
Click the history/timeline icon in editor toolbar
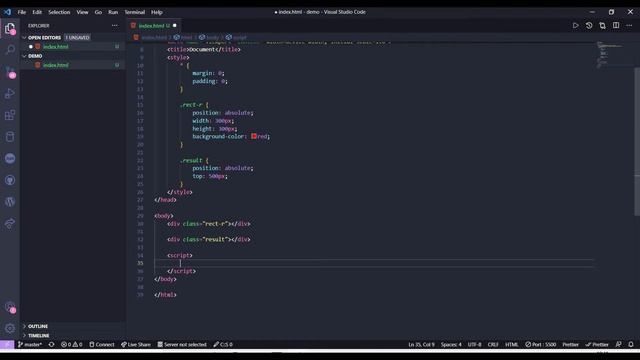pyautogui.click(x=589, y=25)
